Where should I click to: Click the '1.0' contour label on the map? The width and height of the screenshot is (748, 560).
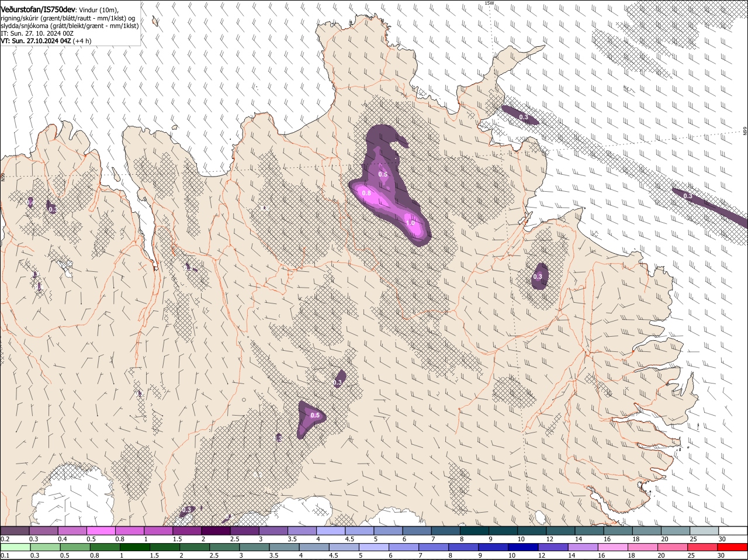click(x=410, y=223)
